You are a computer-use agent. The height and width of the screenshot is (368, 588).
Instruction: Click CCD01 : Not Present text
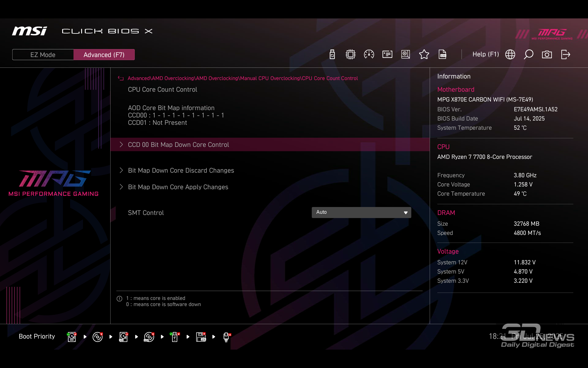click(x=157, y=123)
